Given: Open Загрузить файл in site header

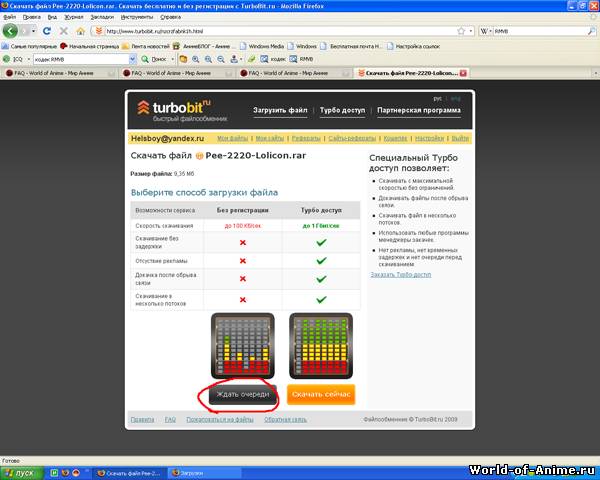Looking at the screenshot, I should click(x=280, y=110).
